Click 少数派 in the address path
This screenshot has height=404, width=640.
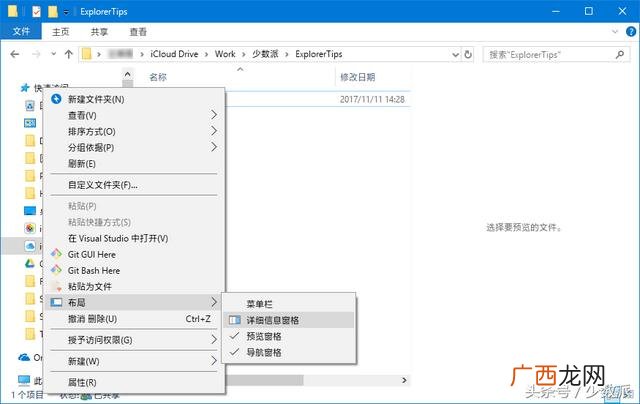coord(265,54)
